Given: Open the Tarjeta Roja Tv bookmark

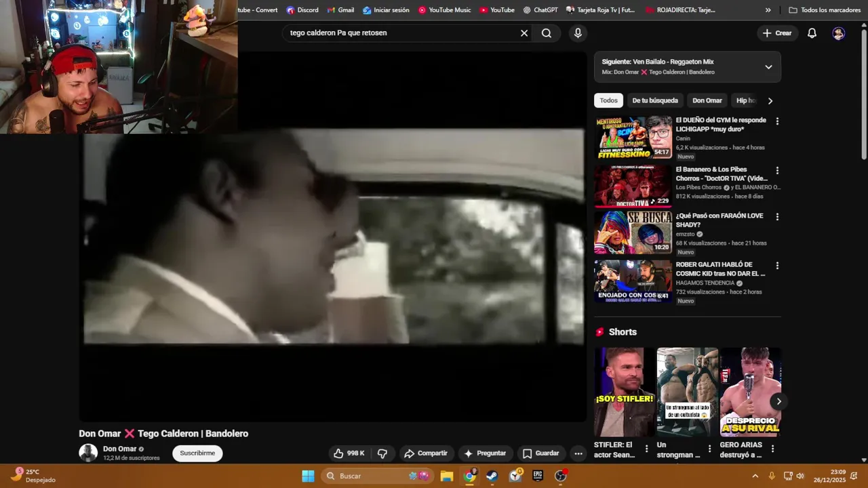Looking at the screenshot, I should point(600,10).
